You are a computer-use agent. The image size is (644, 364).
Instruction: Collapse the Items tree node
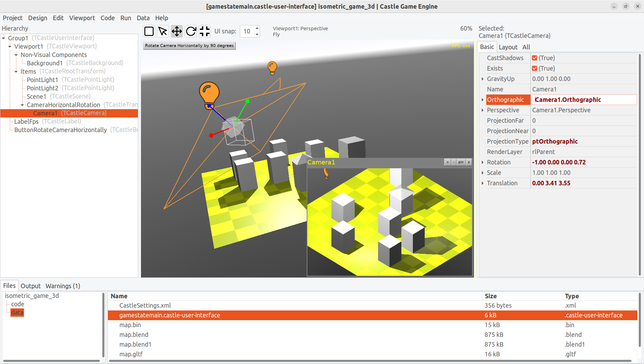click(x=16, y=71)
